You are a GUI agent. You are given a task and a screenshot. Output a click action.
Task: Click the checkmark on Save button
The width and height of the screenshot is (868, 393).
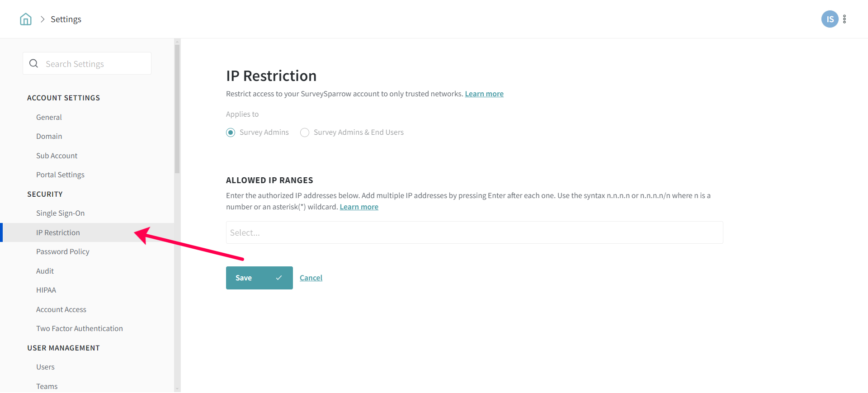(279, 278)
